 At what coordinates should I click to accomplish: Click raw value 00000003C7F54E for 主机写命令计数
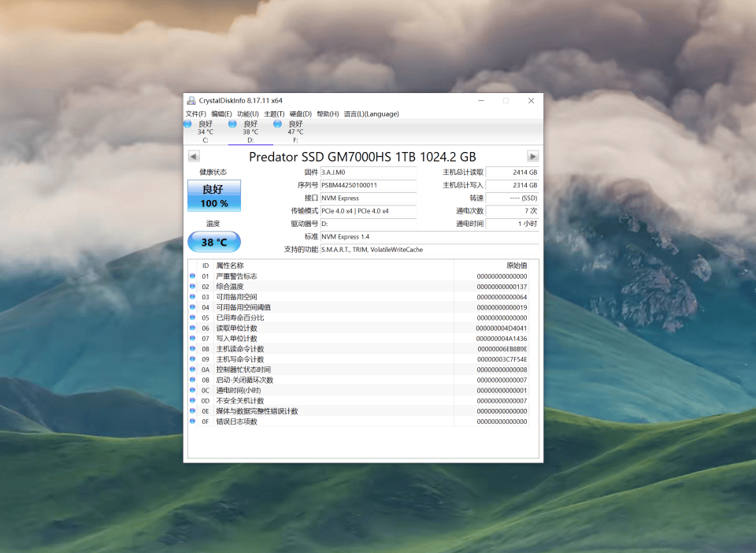click(x=502, y=359)
